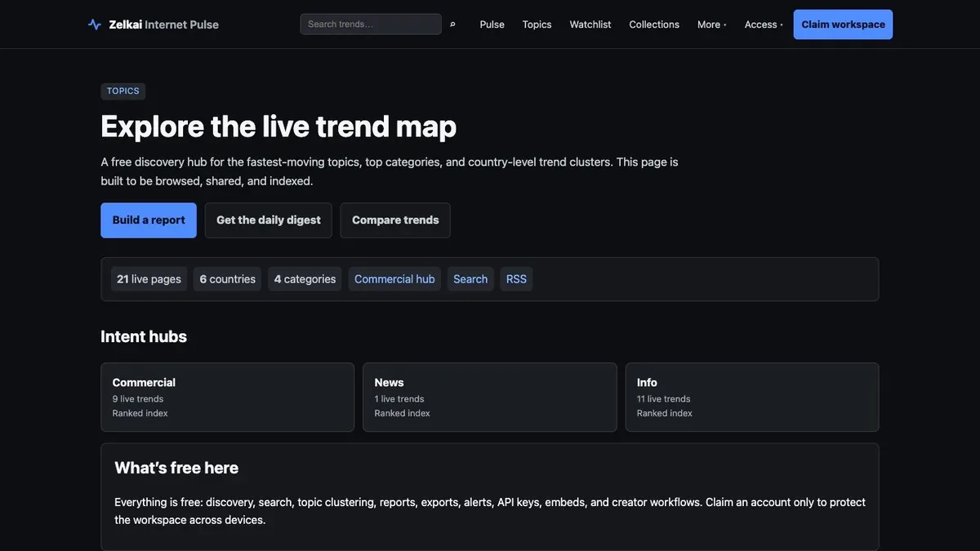Screen dimensions: 980x551
Task: Click the 'Explore the live trend map' heading
Action: point(278,127)
